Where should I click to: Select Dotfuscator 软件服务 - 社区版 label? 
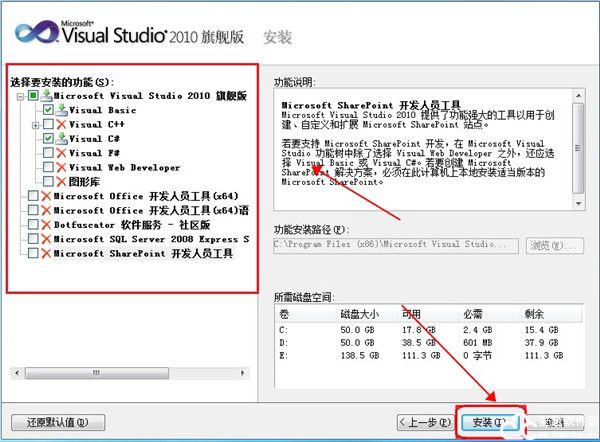tap(132, 225)
